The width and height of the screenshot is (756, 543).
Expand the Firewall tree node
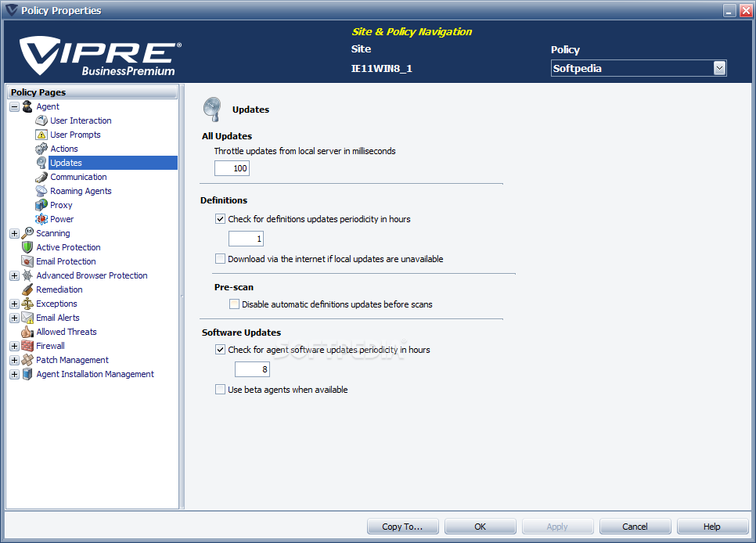click(14, 347)
